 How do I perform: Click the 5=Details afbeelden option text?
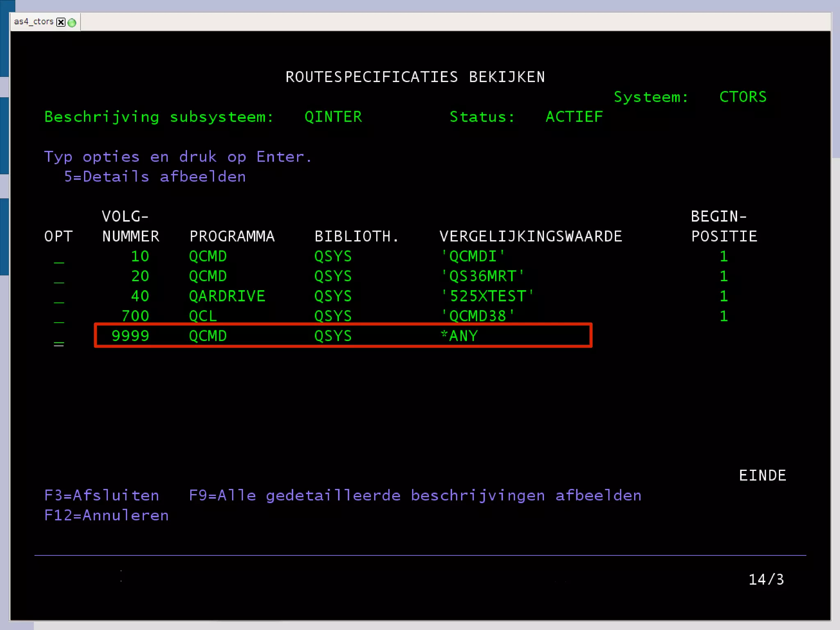coord(155,177)
